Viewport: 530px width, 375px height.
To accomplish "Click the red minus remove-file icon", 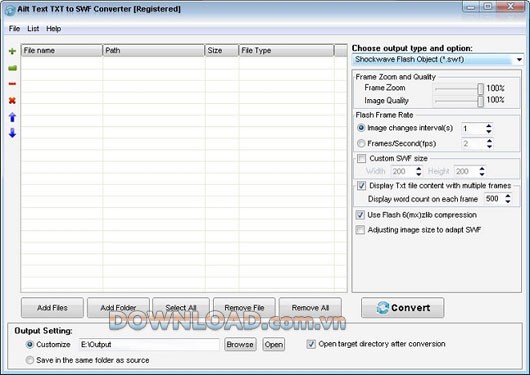I will 12,84.
